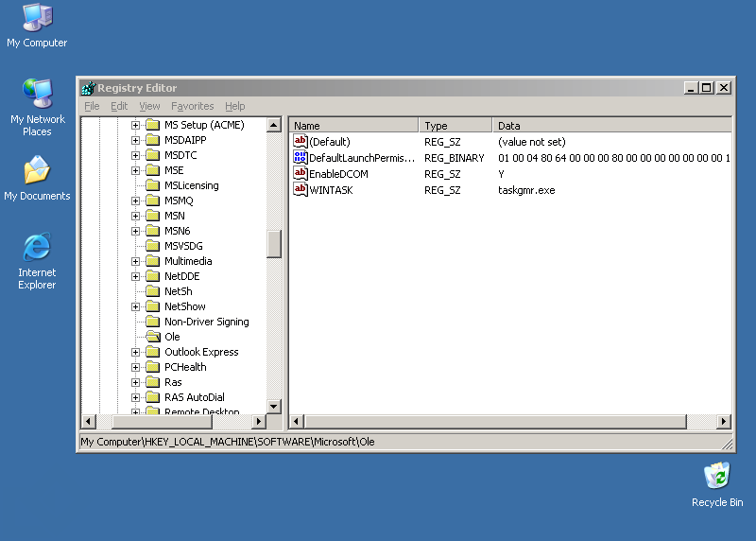Click the folder icon of RAS AutoDial
This screenshot has height=541, width=756.
click(x=153, y=397)
